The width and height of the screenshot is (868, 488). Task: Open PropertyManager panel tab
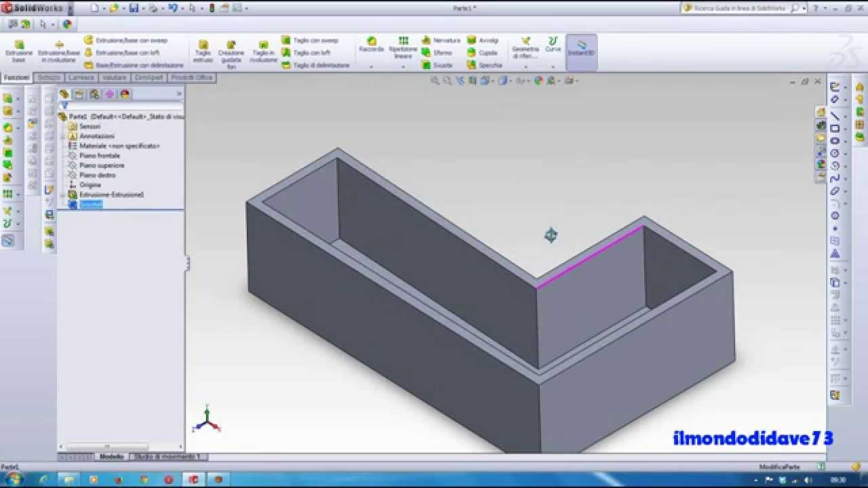tap(79, 94)
